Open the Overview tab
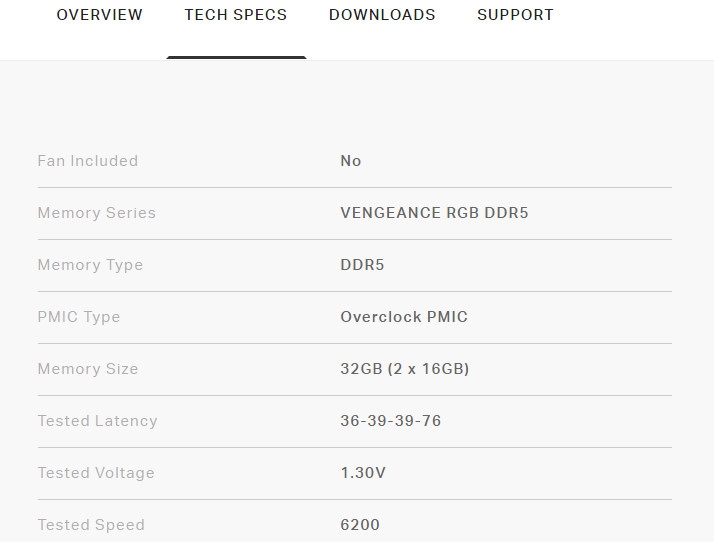This screenshot has height=542, width=714. [99, 15]
